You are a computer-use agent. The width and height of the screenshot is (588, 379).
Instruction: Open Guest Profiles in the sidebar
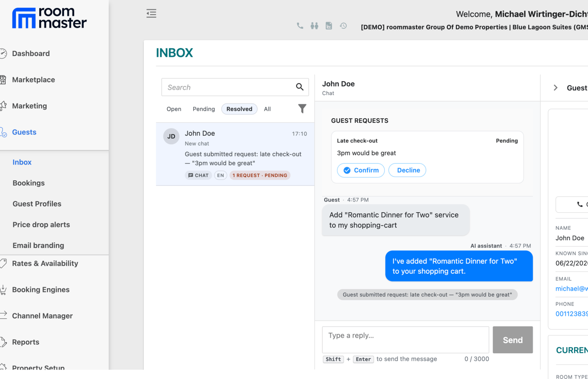point(37,204)
